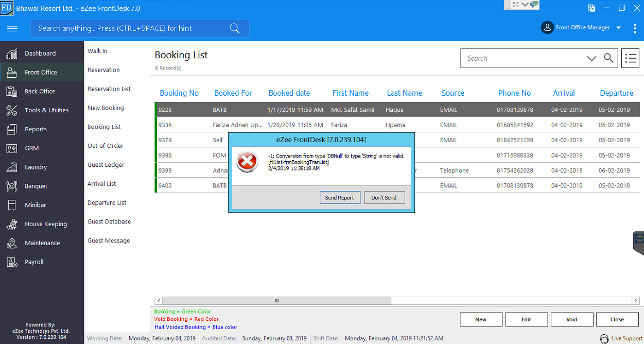Open the hamburger menu icon
This screenshot has height=344, width=644.
[12, 28]
